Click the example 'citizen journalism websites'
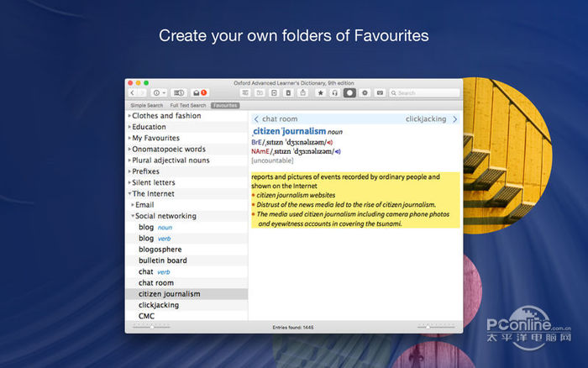The width and height of the screenshot is (588, 368). pos(296,195)
